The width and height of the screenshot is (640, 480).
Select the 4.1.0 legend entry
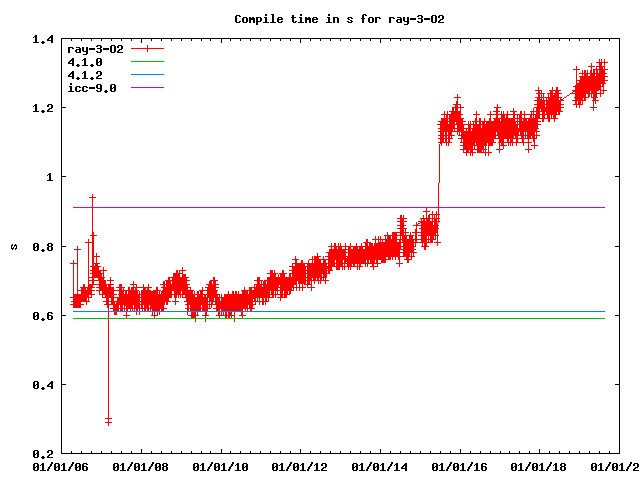pyautogui.click(x=85, y=62)
